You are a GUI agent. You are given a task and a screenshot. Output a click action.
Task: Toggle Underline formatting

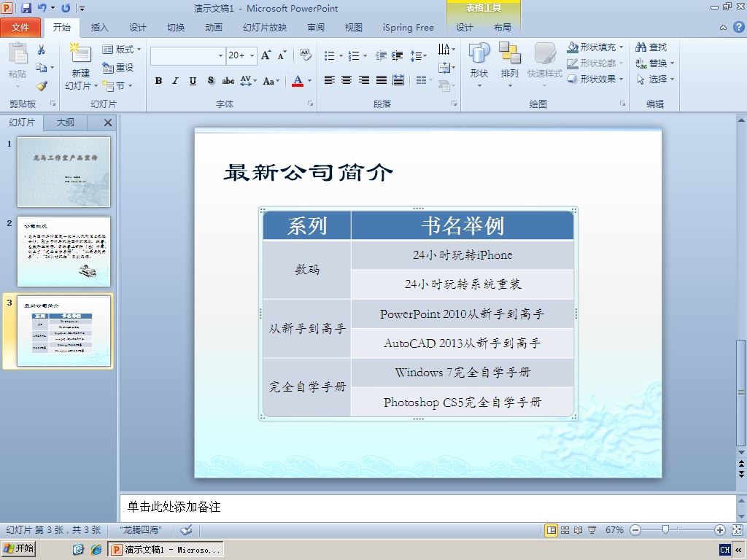pyautogui.click(x=193, y=80)
